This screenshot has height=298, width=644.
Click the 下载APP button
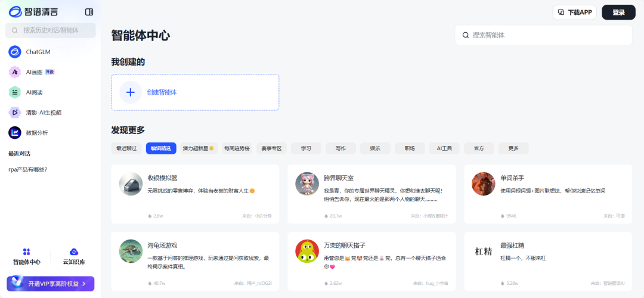(575, 13)
